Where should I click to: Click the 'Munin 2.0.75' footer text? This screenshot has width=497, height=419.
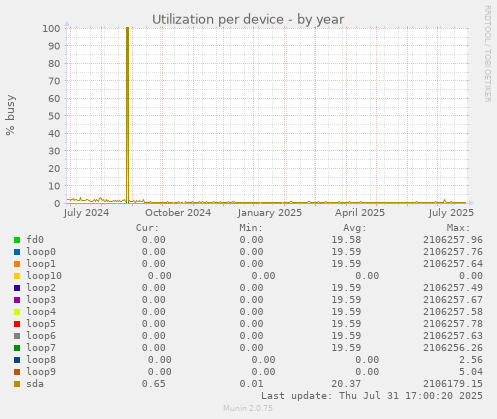(x=248, y=408)
